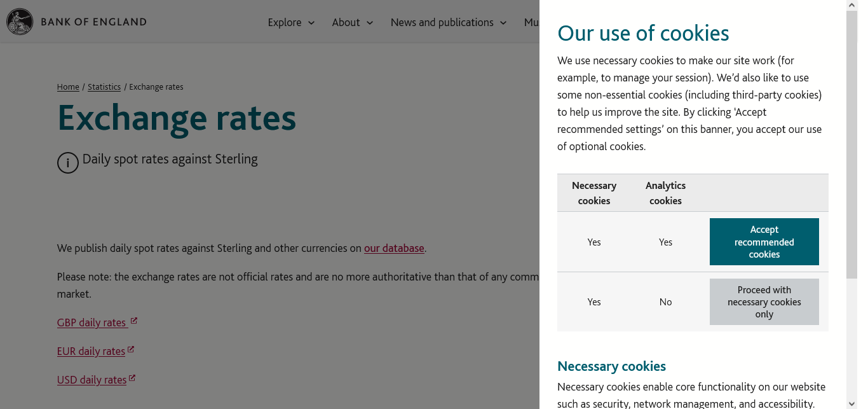Click the scrollbar down arrow
Viewport: 868px width, 409px height.
[x=852, y=403]
